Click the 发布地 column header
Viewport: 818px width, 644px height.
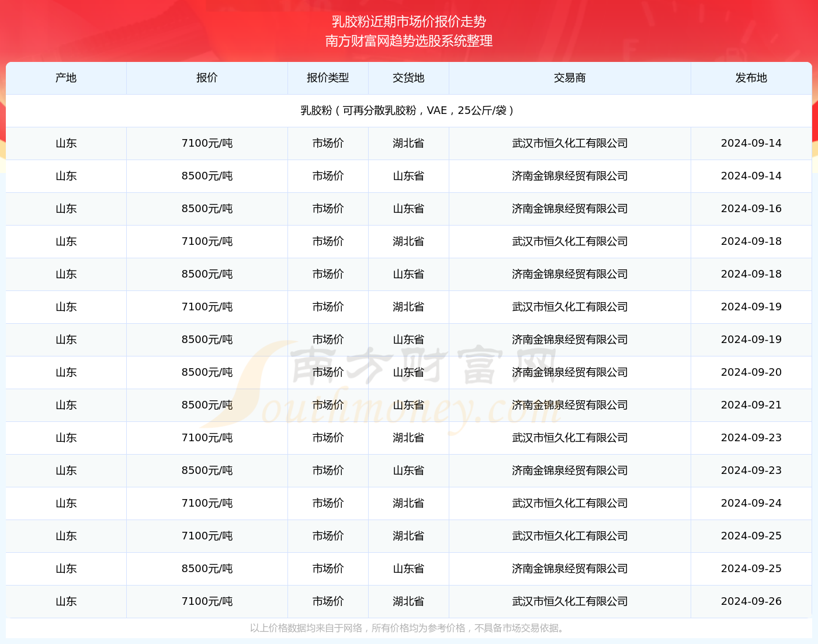tap(751, 78)
